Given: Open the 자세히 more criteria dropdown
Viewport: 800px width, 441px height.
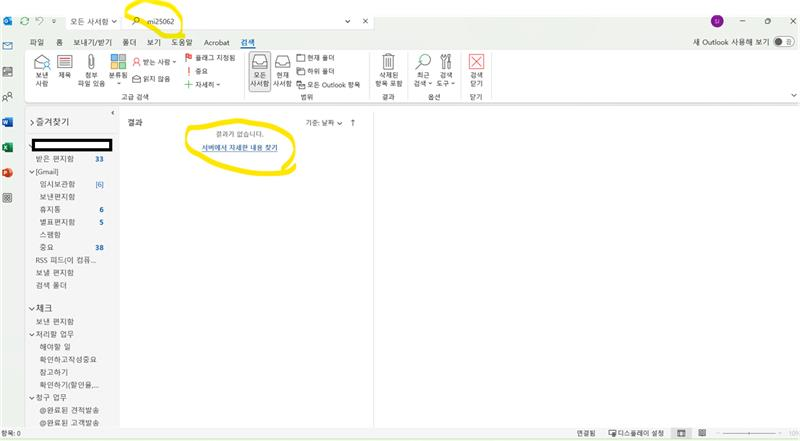Looking at the screenshot, I should coord(203,84).
